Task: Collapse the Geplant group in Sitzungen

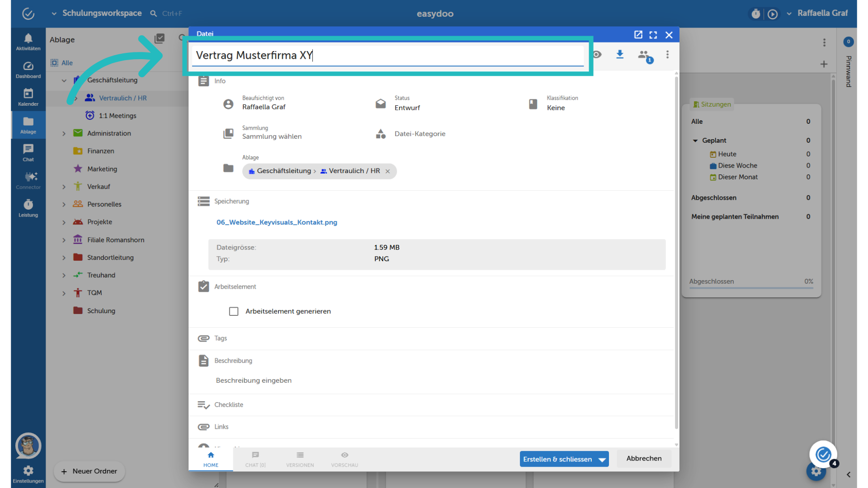Action: point(695,141)
